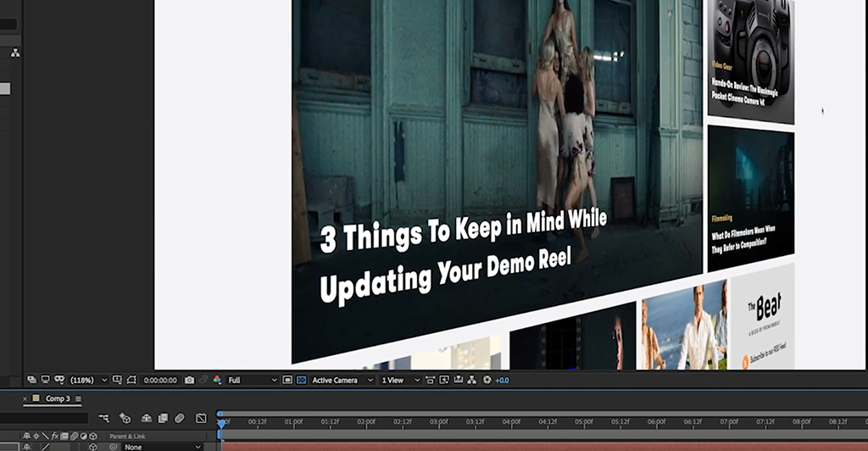Toggle pixel aspect ratio correction

click(430, 380)
